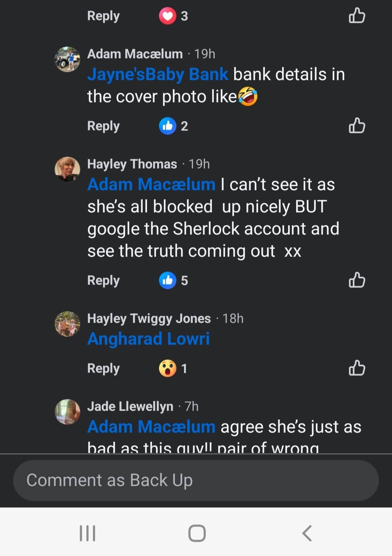Focus the Comment as Back Up field
The width and height of the screenshot is (392, 556).
click(x=196, y=480)
